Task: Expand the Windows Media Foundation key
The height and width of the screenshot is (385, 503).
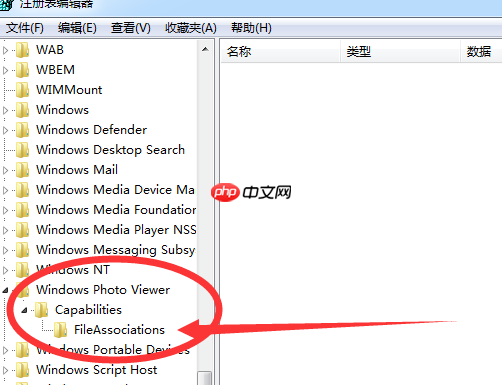Action: point(5,210)
